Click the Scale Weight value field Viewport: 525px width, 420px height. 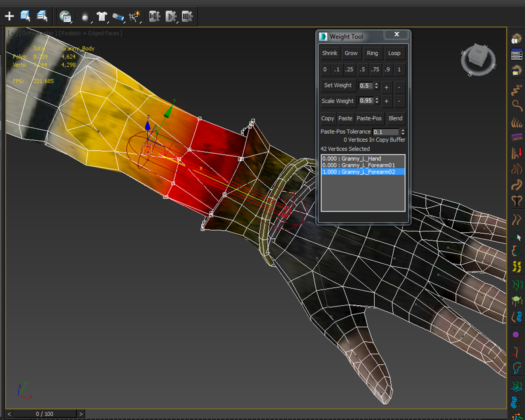tap(366, 101)
